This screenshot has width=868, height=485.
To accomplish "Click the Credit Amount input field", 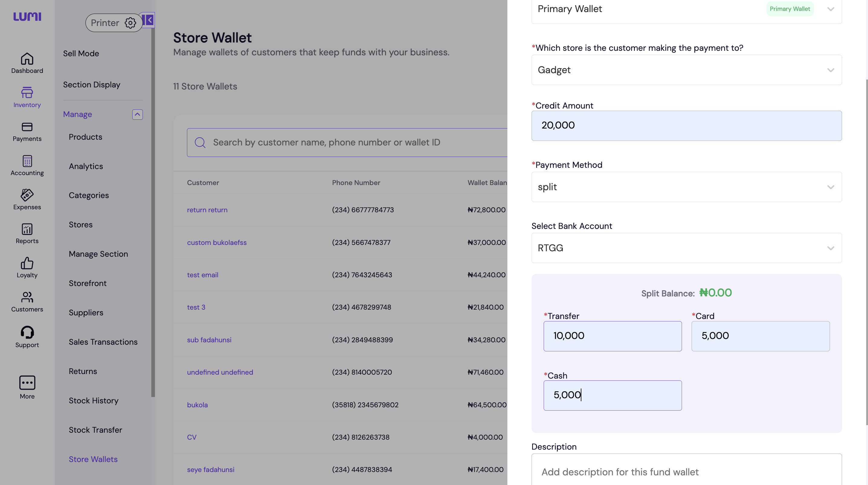I will [x=686, y=125].
